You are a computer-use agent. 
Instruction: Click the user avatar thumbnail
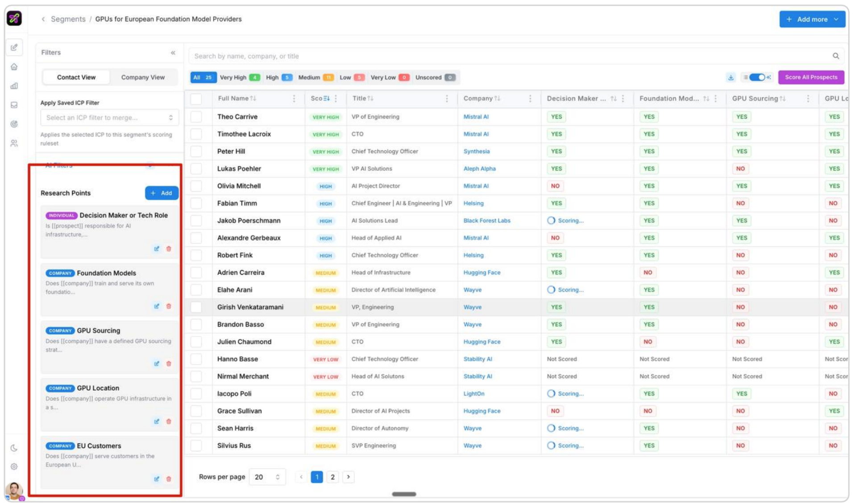click(14, 491)
